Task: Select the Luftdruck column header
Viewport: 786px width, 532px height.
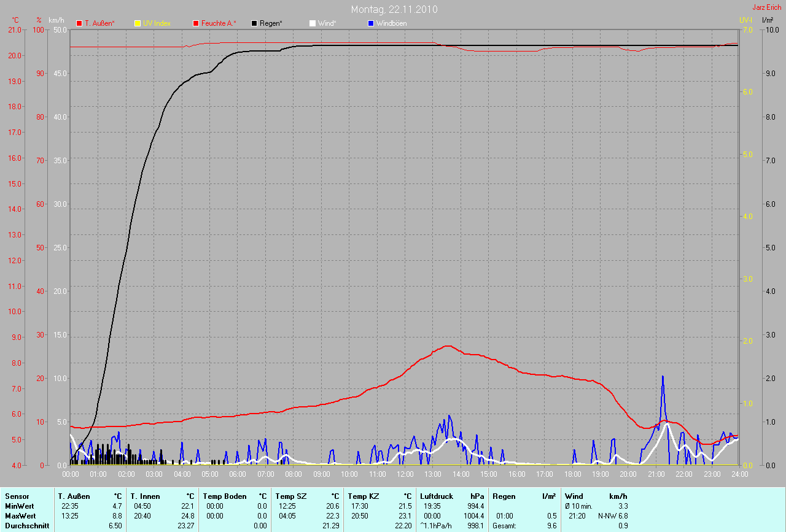Action: pos(437,496)
